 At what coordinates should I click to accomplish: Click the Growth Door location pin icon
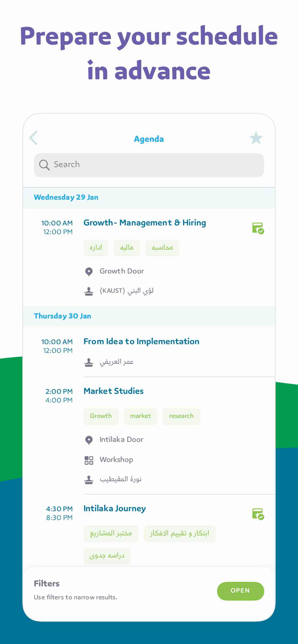89,272
